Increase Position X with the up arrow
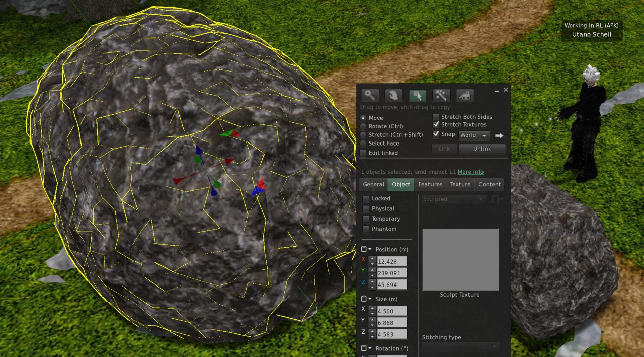Viewport: 644px width, 357px height. (x=372, y=259)
